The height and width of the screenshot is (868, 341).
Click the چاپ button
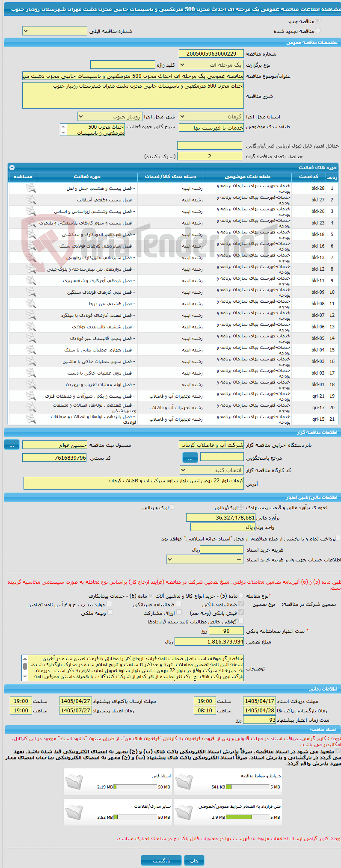pos(194,860)
